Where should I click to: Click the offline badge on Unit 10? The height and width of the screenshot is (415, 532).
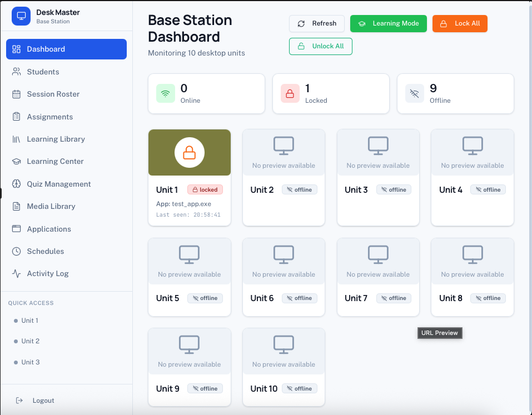300,388
